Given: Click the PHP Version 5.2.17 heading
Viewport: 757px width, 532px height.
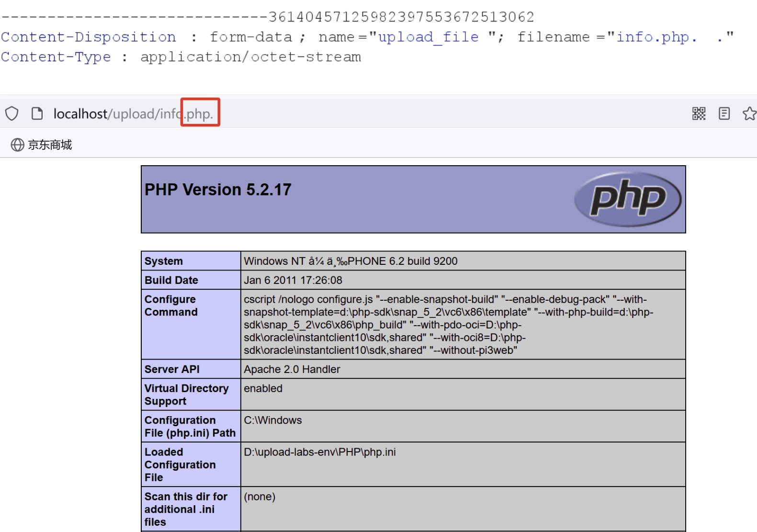Looking at the screenshot, I should point(218,190).
